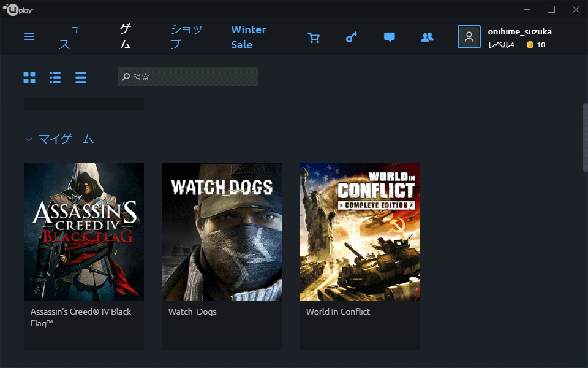Click the Uplay logo
The height and width of the screenshot is (368, 588).
point(18,9)
